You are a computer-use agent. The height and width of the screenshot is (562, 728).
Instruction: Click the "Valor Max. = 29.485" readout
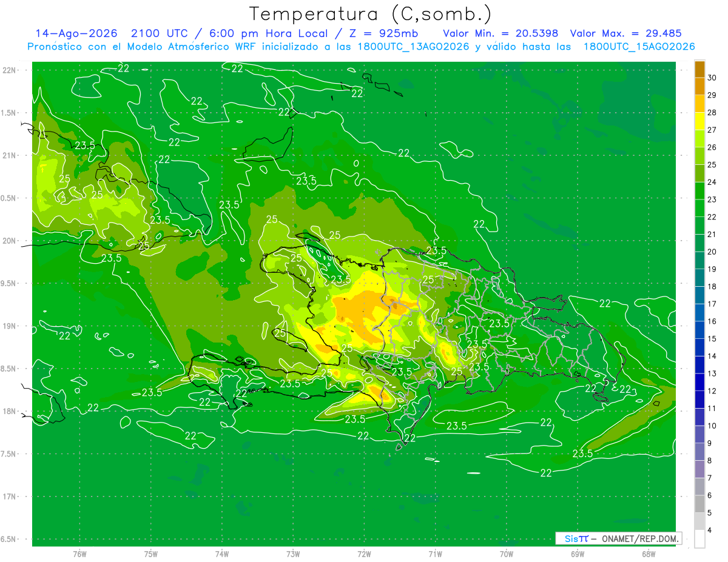[x=626, y=33]
